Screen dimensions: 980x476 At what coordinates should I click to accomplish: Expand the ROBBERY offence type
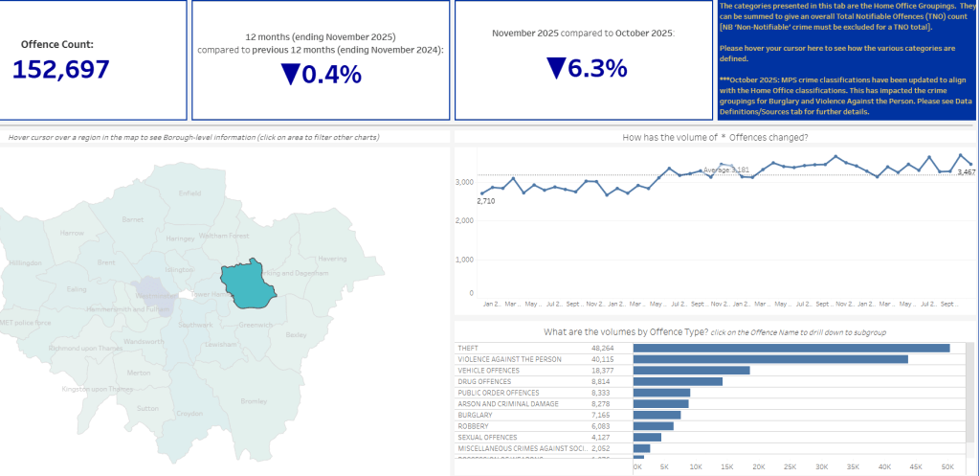(474, 426)
